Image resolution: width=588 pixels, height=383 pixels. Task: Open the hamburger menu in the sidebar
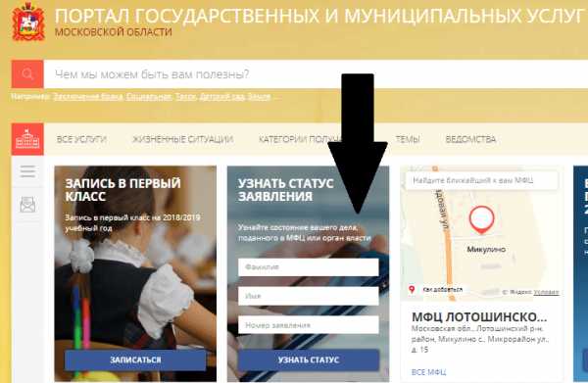27,171
